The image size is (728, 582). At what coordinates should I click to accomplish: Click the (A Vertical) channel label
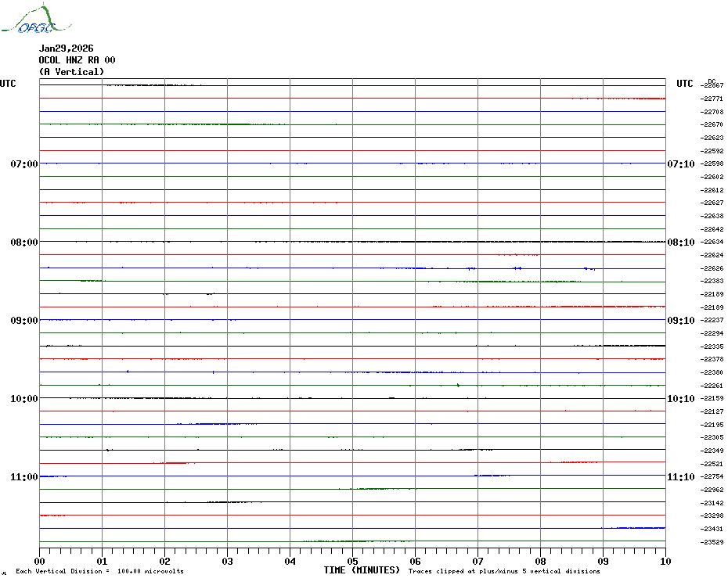click(x=71, y=72)
